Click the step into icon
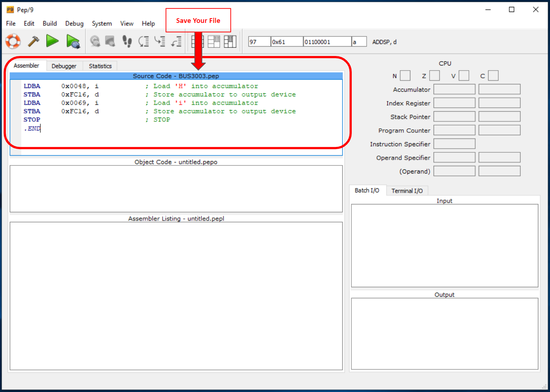550x392 pixels. click(x=160, y=41)
